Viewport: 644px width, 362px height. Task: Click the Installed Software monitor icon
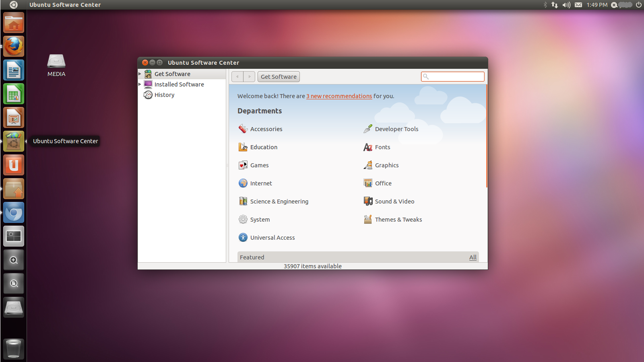[x=148, y=84]
